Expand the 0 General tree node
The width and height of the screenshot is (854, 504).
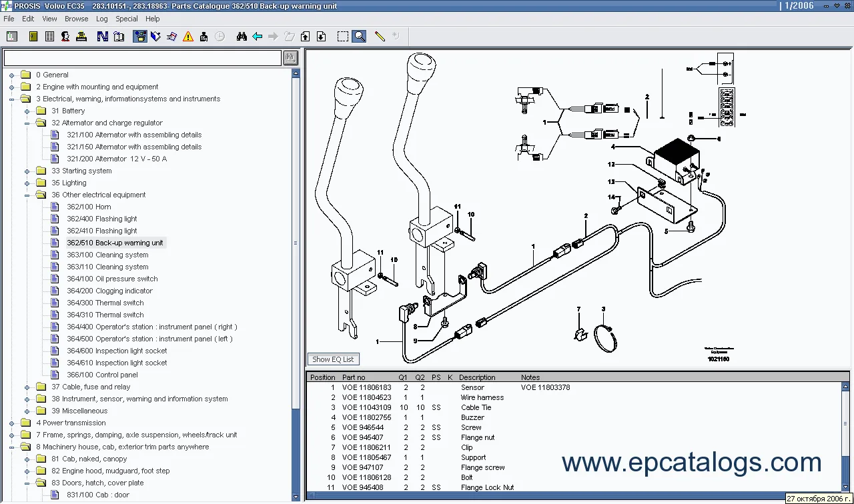(x=11, y=75)
